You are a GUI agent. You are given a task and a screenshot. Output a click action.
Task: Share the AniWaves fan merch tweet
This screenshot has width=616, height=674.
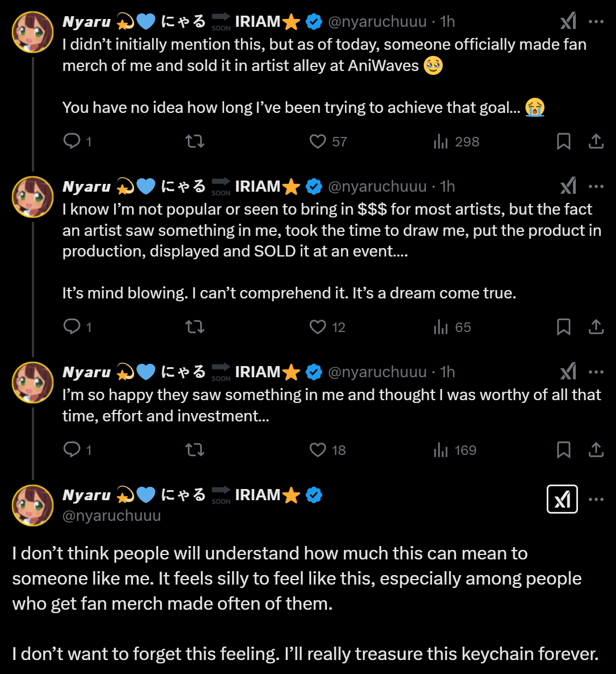pos(596,141)
